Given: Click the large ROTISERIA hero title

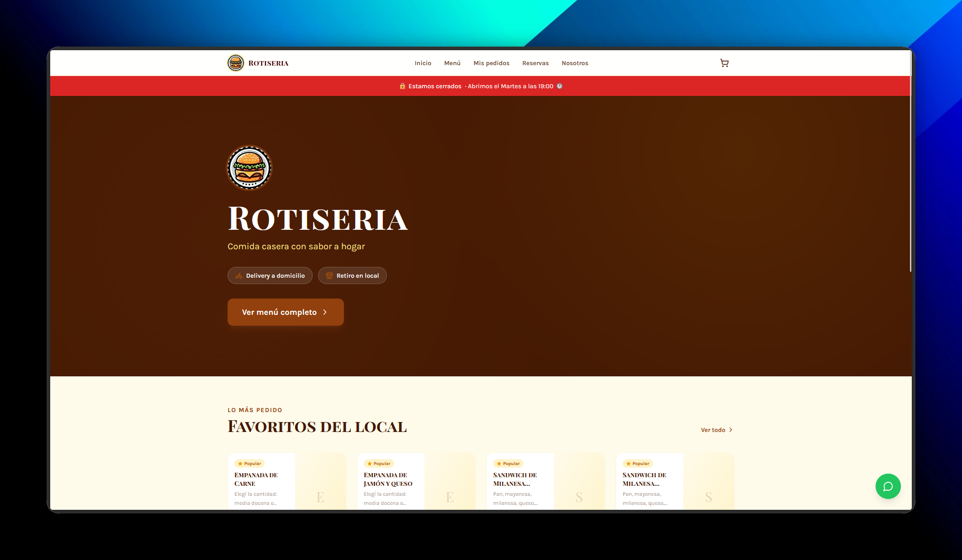Looking at the screenshot, I should [318, 218].
